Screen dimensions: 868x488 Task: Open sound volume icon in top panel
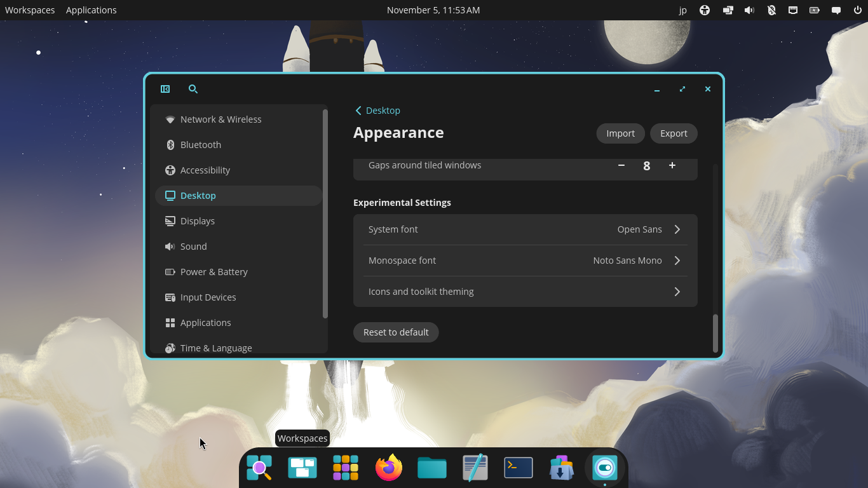pyautogui.click(x=749, y=10)
